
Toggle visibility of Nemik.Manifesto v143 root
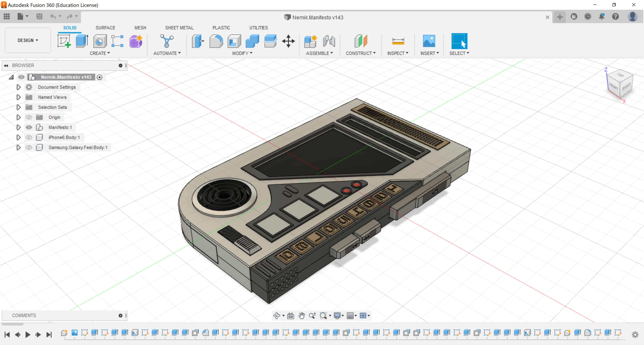[21, 77]
